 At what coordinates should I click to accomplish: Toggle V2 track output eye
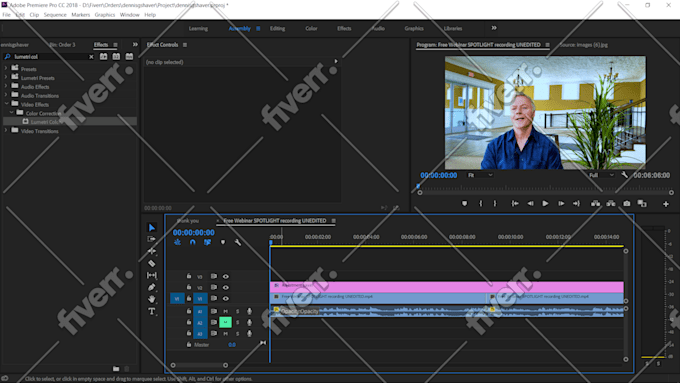pyautogui.click(x=226, y=287)
